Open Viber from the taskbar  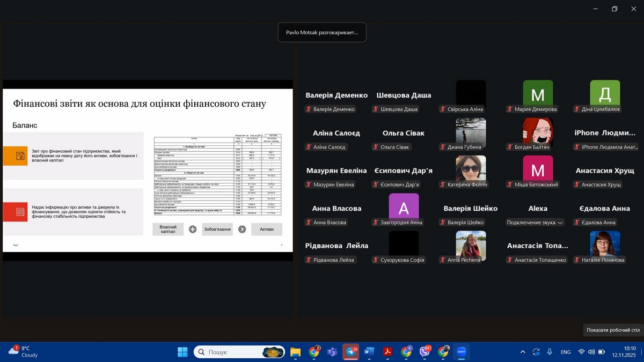[425, 352]
